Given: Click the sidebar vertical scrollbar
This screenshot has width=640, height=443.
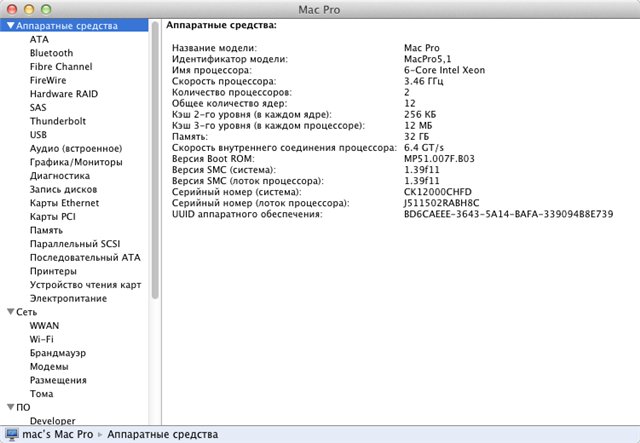Looking at the screenshot, I should (155, 160).
